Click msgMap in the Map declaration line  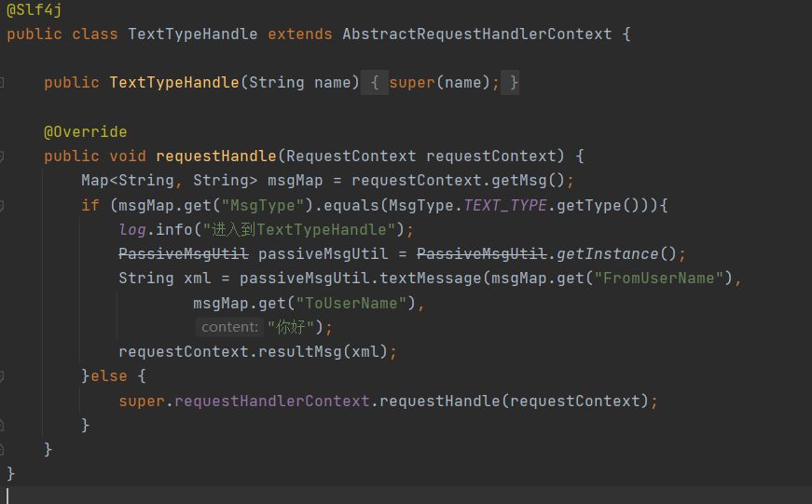(x=295, y=181)
